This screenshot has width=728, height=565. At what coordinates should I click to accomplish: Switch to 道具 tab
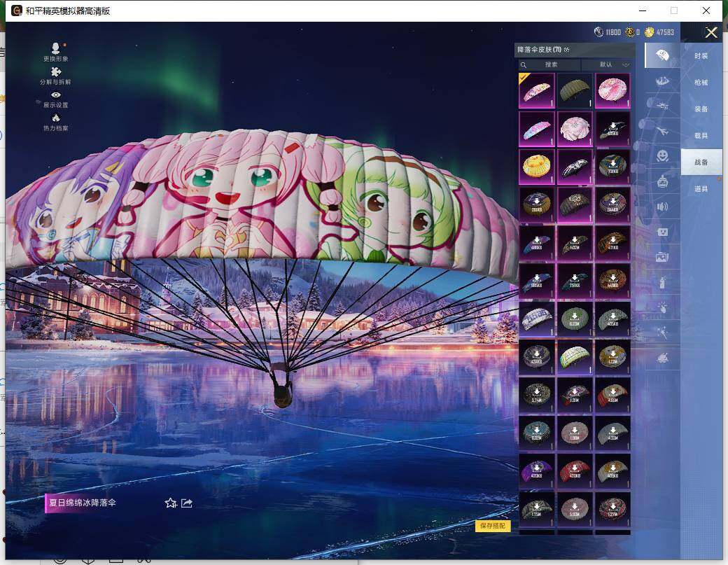tap(701, 188)
